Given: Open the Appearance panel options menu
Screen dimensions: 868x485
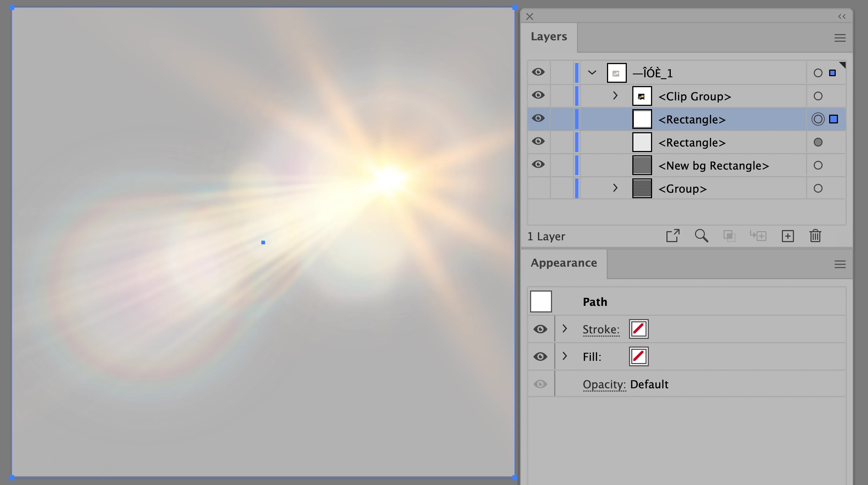Looking at the screenshot, I should tap(840, 264).
